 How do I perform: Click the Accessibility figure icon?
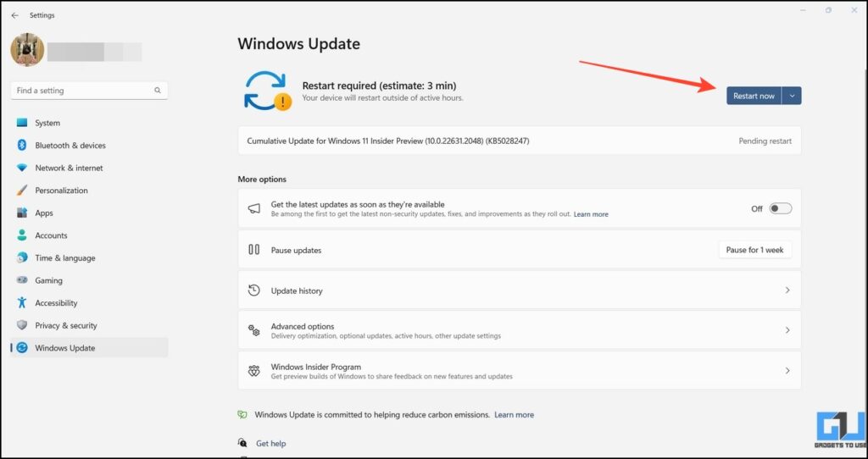pos(22,303)
